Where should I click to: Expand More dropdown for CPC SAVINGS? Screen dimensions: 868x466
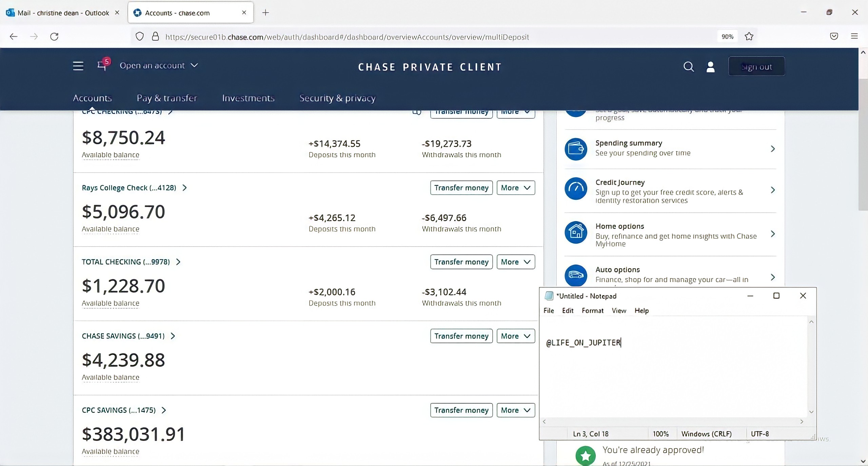pyautogui.click(x=516, y=410)
